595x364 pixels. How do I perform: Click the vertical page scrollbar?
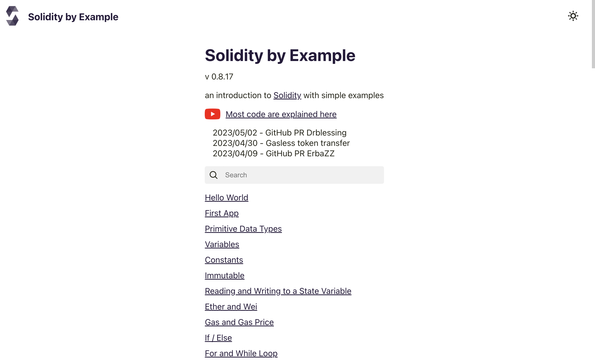593,34
